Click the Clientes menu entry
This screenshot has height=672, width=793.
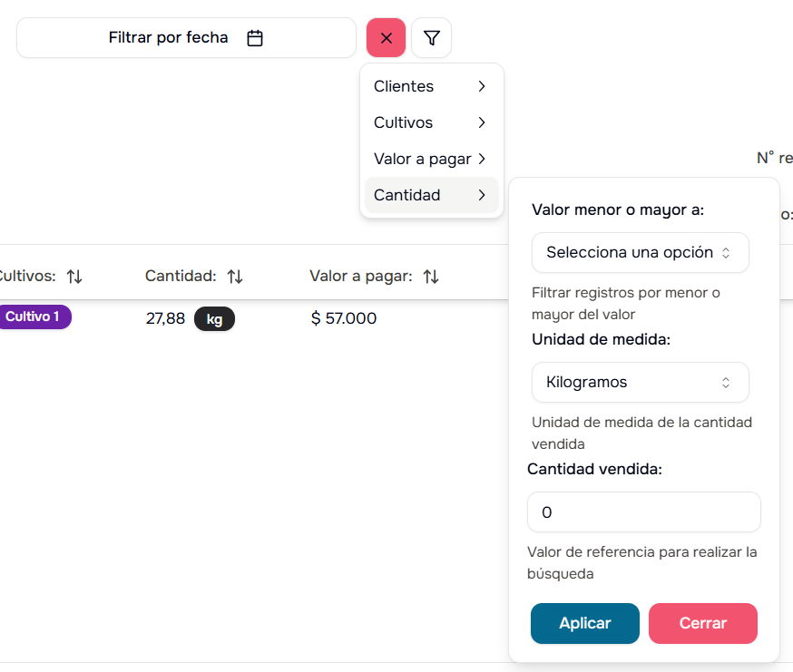point(405,86)
